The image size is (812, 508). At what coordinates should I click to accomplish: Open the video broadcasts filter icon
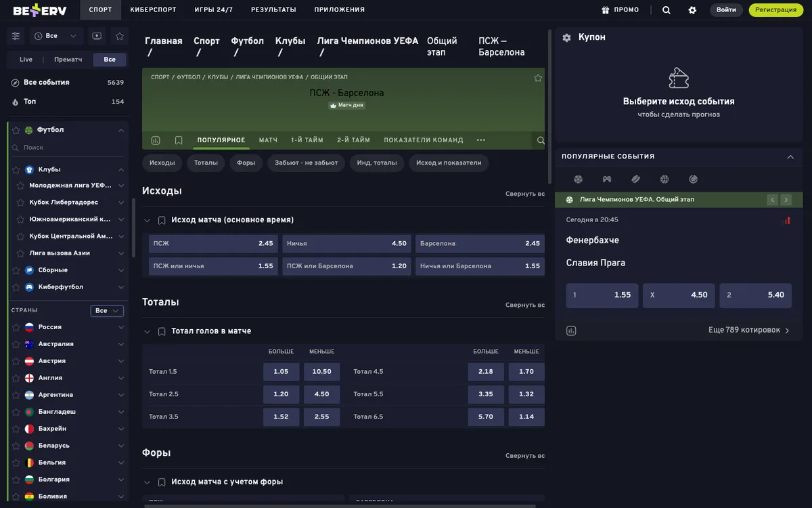coord(97,36)
